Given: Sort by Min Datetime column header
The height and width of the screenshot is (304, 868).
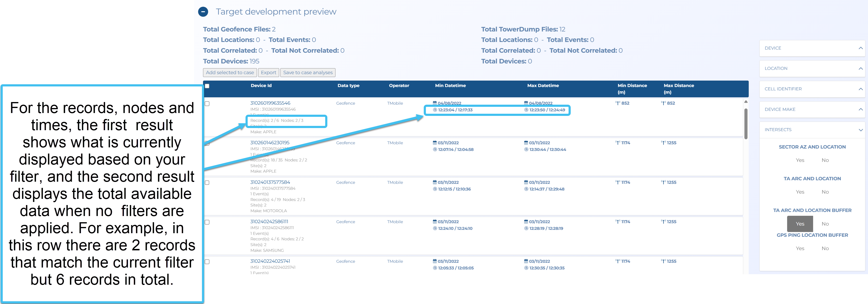Looking at the screenshot, I should 450,86.
